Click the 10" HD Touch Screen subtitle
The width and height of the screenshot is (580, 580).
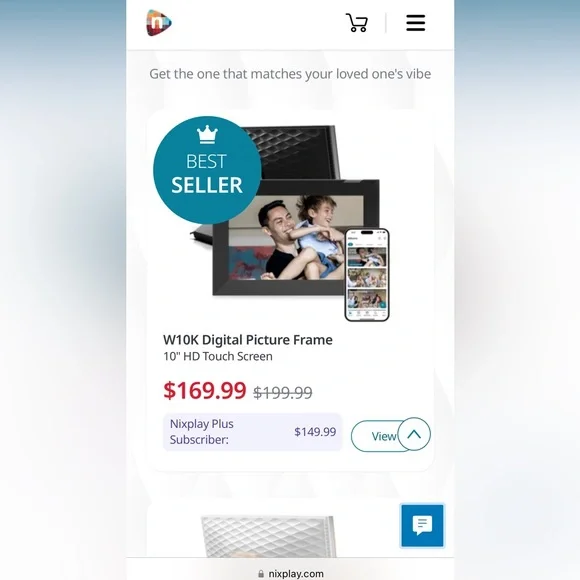[x=218, y=356]
